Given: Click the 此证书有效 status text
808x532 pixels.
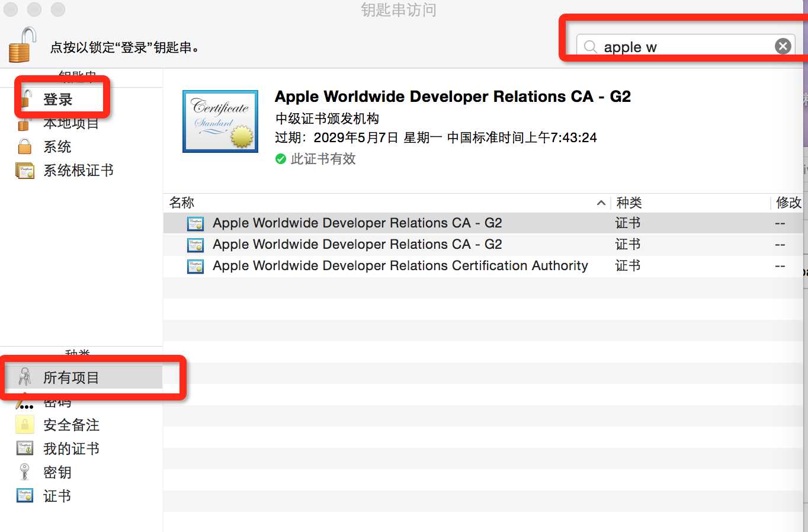Looking at the screenshot, I should tap(323, 159).
